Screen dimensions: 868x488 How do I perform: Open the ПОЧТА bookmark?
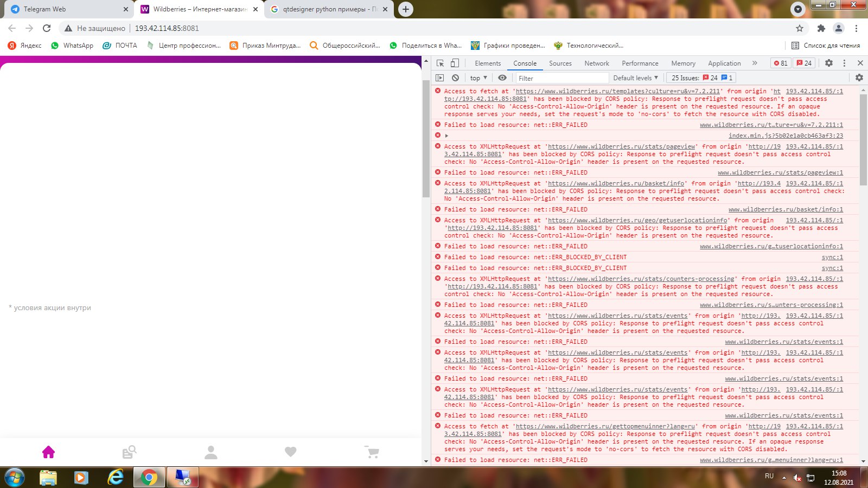pos(120,46)
